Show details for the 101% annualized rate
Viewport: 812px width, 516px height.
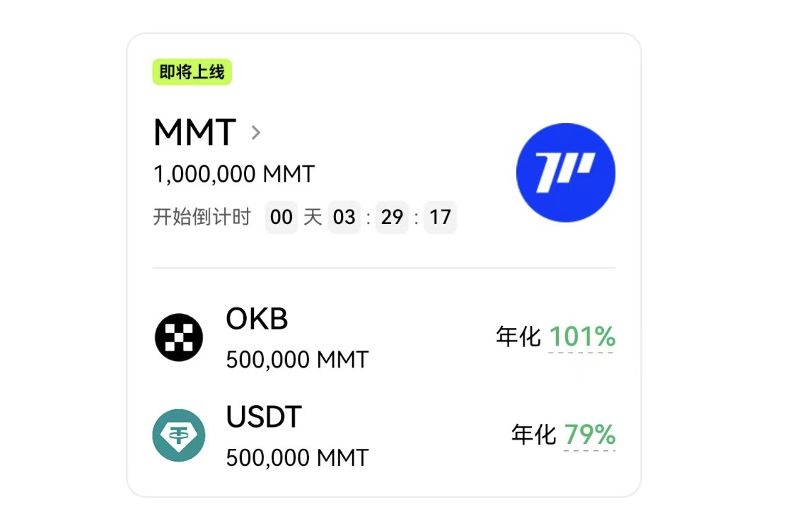[582, 337]
